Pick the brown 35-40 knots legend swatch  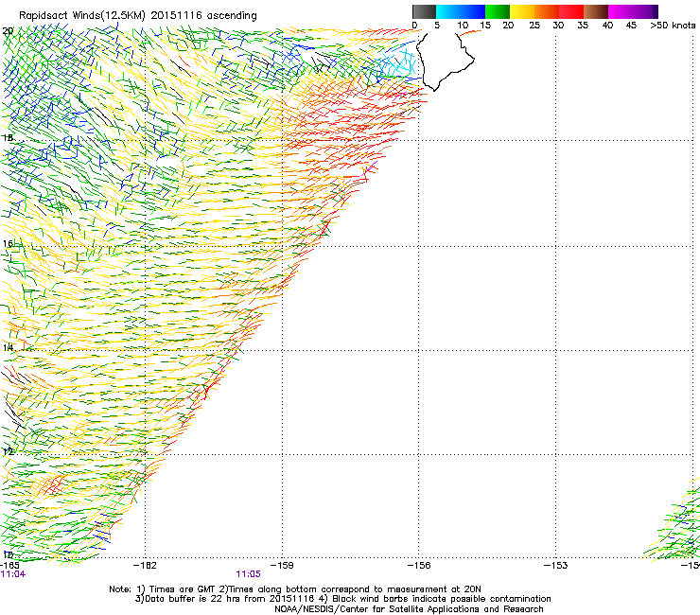click(x=596, y=11)
